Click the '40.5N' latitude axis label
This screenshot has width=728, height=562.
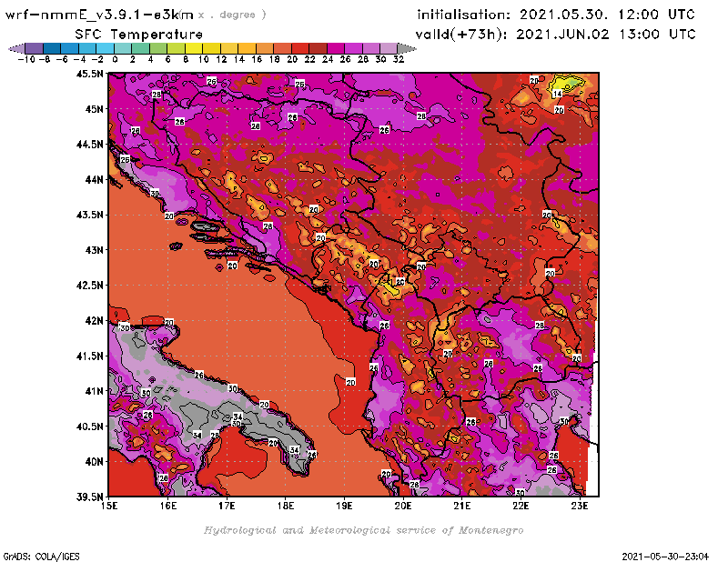pos(89,427)
